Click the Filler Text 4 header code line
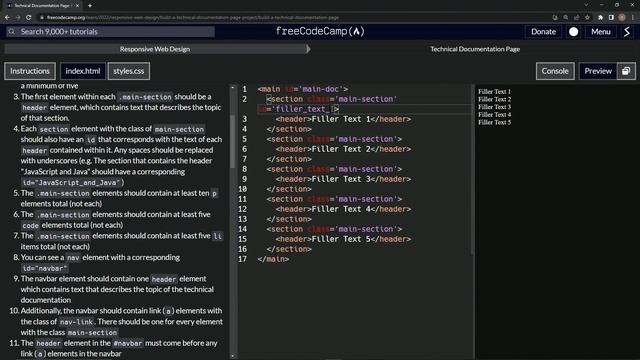The height and width of the screenshot is (360, 640). 343,209
